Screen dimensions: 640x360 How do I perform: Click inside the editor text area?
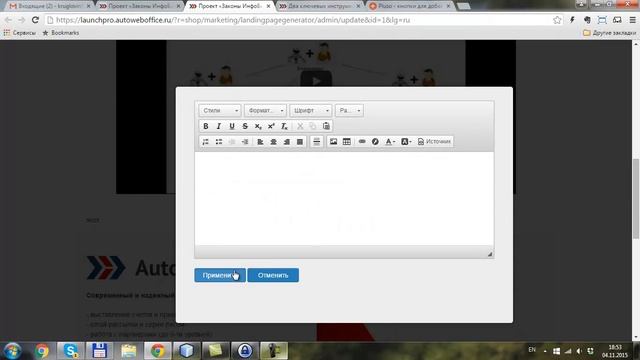click(344, 199)
